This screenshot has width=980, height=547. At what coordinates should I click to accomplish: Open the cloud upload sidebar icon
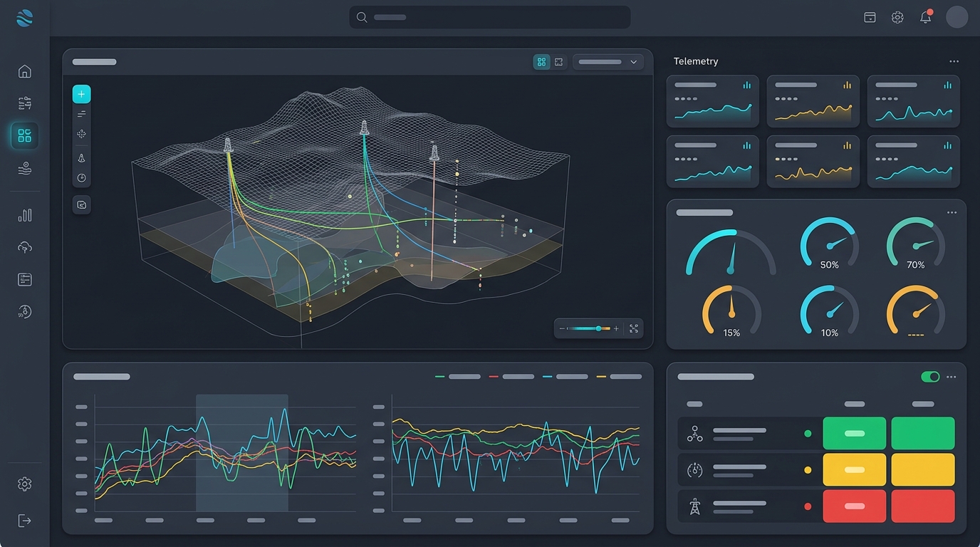pos(24,247)
